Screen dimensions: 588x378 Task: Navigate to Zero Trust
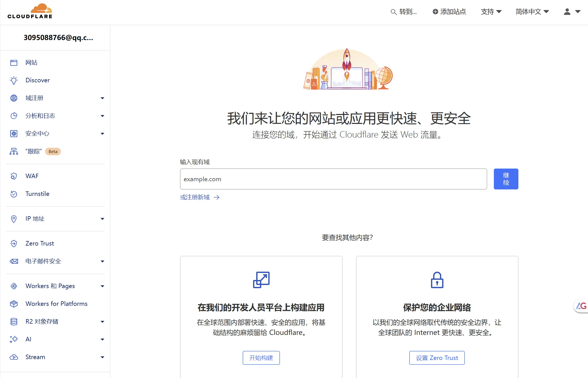(39, 243)
